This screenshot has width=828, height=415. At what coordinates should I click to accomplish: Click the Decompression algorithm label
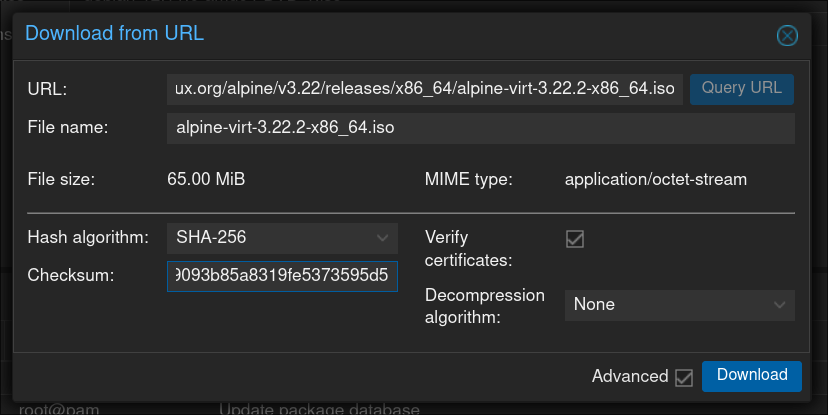(485, 306)
